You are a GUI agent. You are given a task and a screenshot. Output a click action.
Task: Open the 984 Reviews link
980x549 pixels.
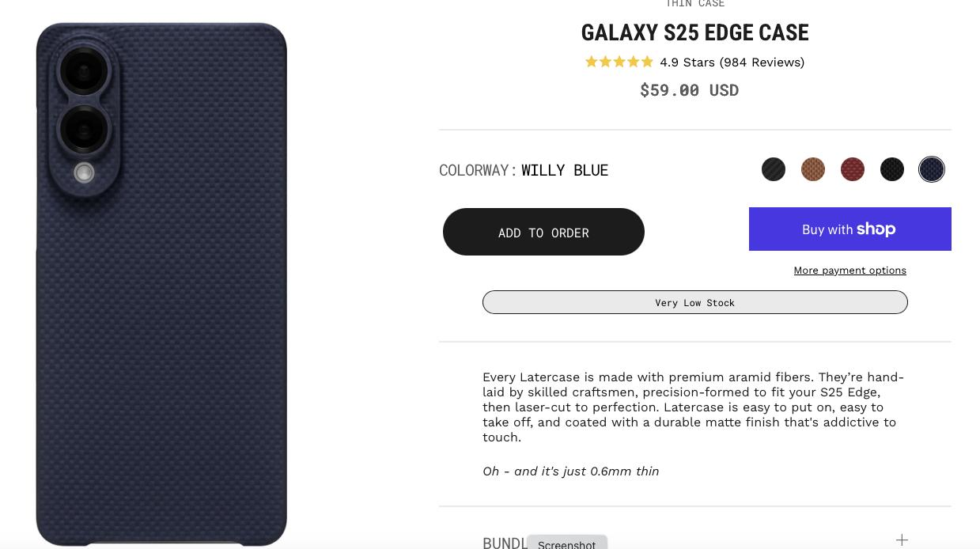(762, 62)
